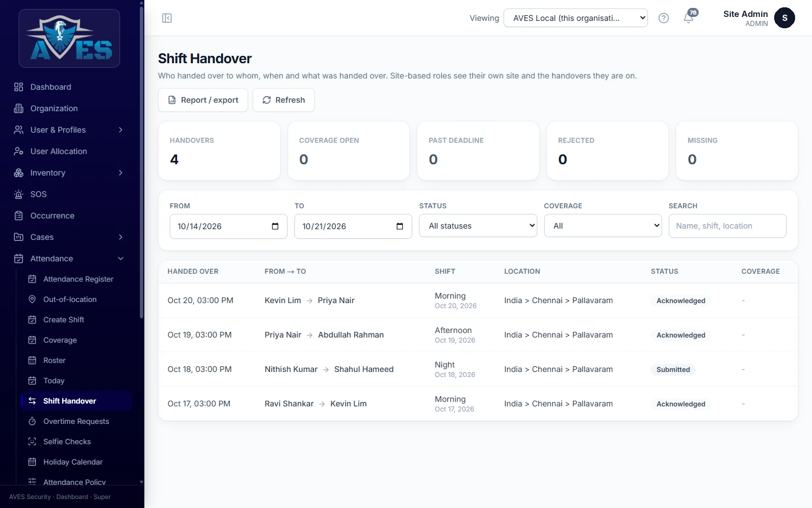The height and width of the screenshot is (508, 812).
Task: Expand the Cases submenu chevron
Action: 121,237
